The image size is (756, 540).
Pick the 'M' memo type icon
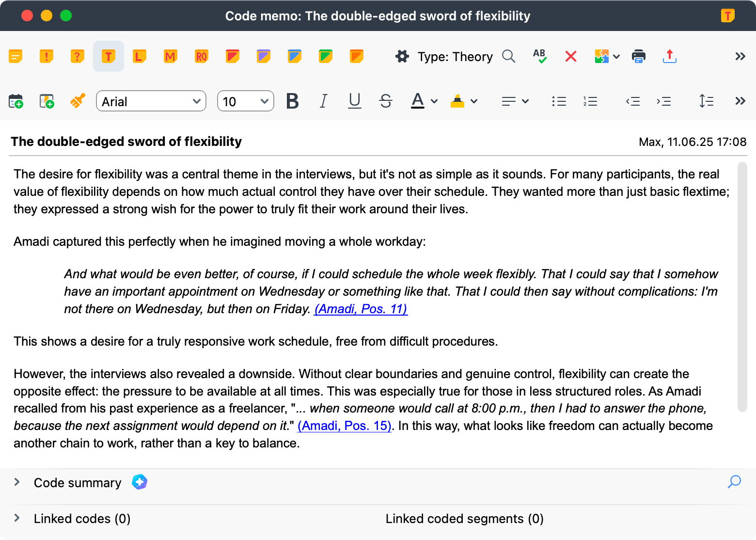click(171, 57)
